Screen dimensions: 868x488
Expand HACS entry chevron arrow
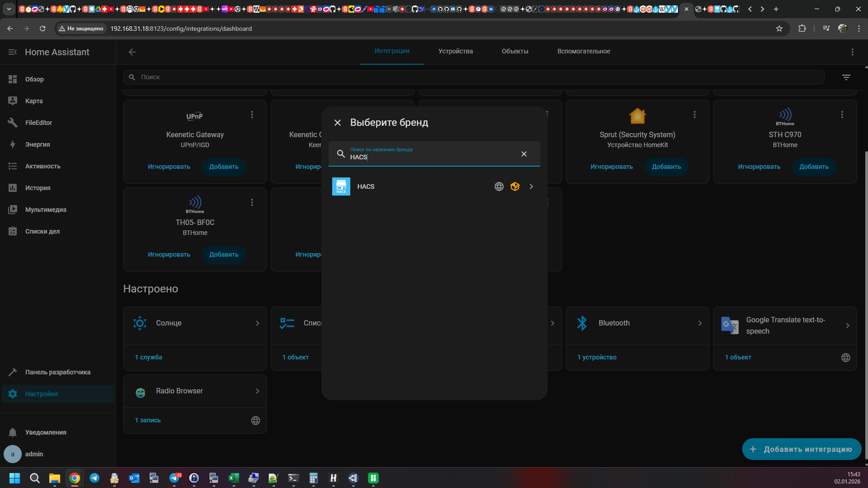pyautogui.click(x=531, y=187)
